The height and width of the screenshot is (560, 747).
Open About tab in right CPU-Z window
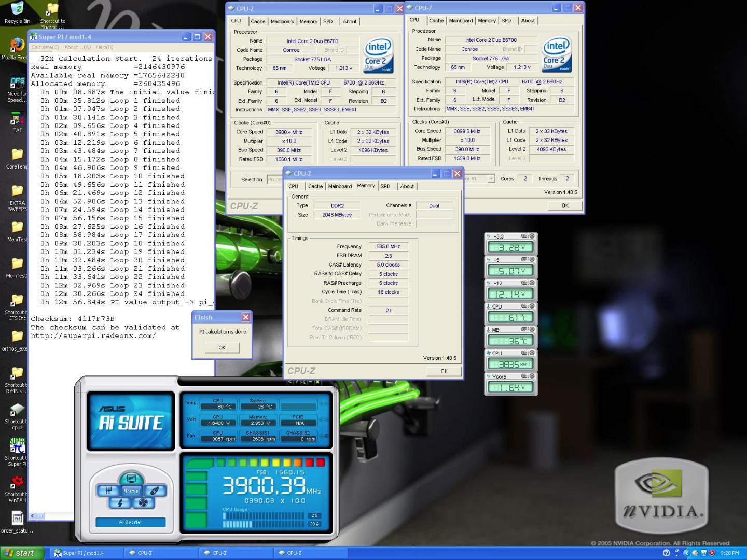(x=528, y=20)
